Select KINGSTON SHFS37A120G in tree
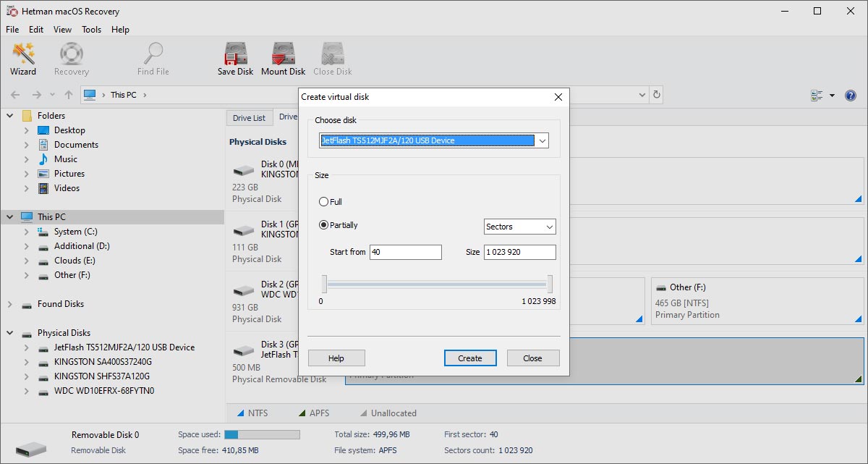This screenshot has width=868, height=464. (102, 376)
